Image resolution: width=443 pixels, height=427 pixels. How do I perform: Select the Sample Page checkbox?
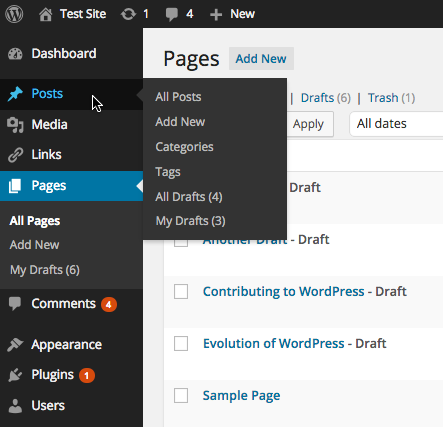click(x=181, y=396)
